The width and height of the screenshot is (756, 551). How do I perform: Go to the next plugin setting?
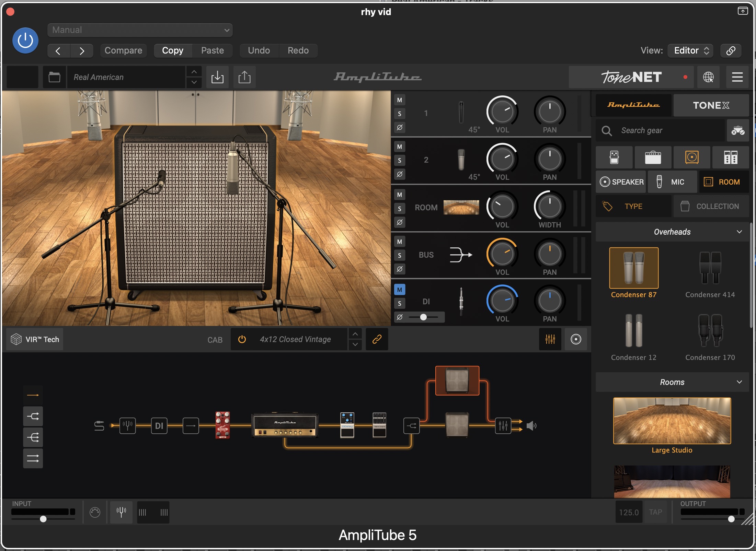[82, 51]
